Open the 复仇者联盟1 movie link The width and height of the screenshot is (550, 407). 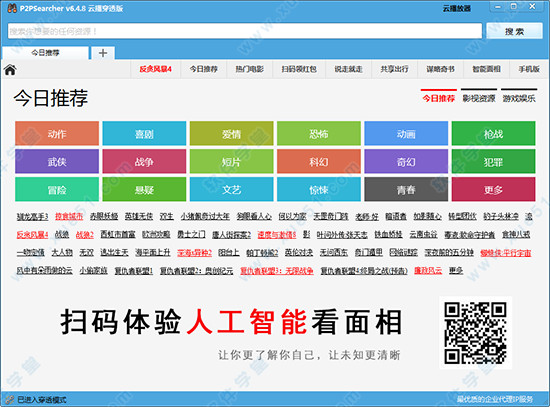click(134, 271)
